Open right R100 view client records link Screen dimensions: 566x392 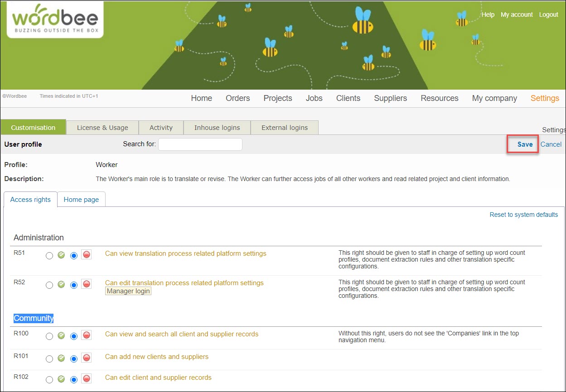182,334
